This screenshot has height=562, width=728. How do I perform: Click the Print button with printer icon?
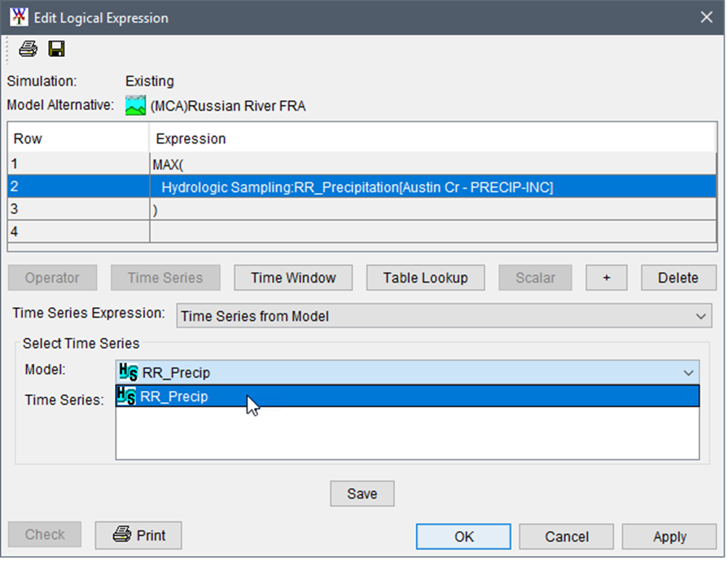(138, 535)
